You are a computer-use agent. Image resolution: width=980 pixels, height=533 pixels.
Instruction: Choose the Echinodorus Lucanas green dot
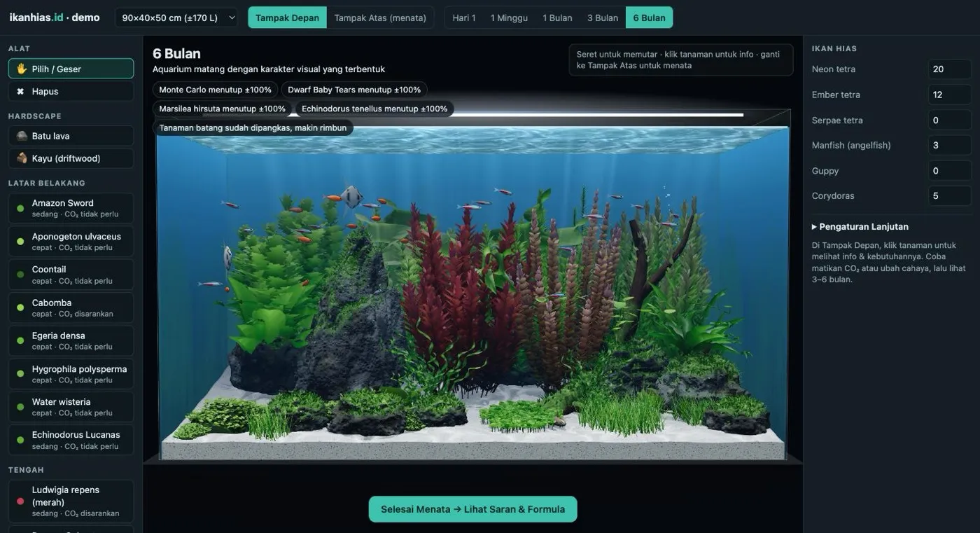pos(20,440)
